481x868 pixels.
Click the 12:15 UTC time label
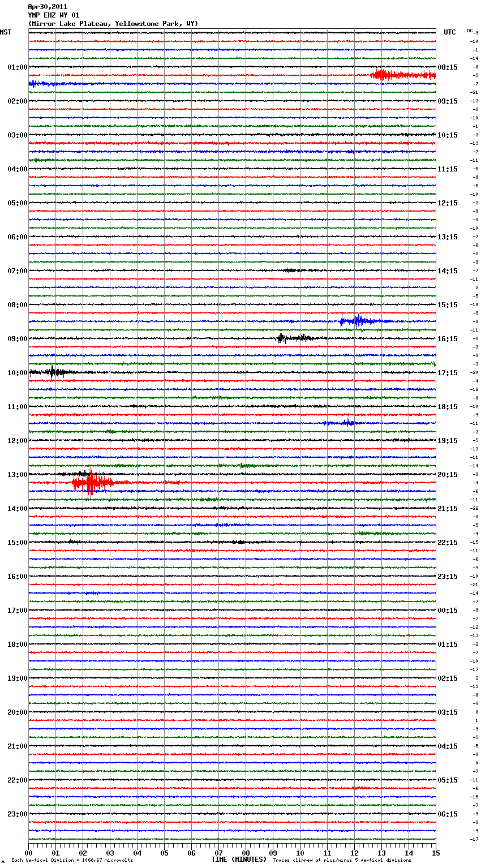(x=448, y=203)
